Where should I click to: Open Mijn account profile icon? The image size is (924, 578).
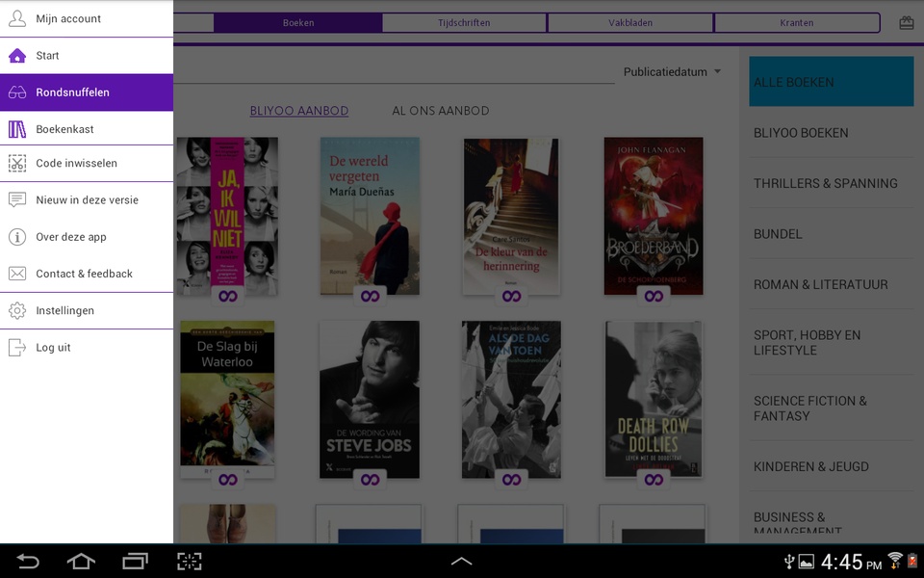click(x=17, y=18)
